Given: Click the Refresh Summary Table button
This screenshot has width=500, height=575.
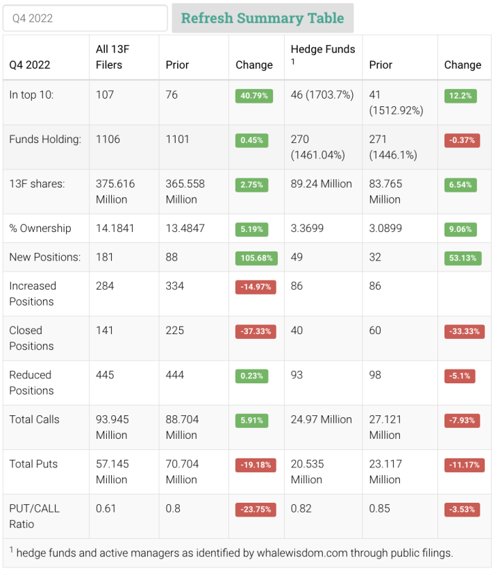Looking at the screenshot, I should click(262, 18).
